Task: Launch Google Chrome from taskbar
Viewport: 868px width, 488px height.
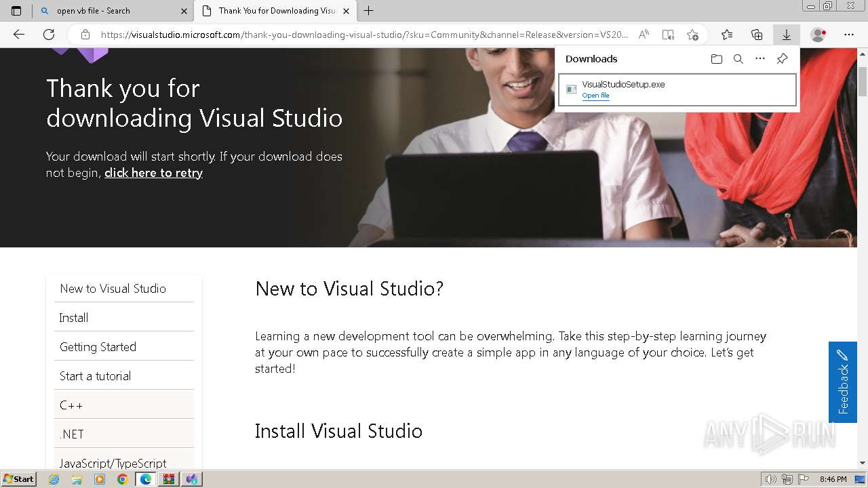Action: point(123,479)
